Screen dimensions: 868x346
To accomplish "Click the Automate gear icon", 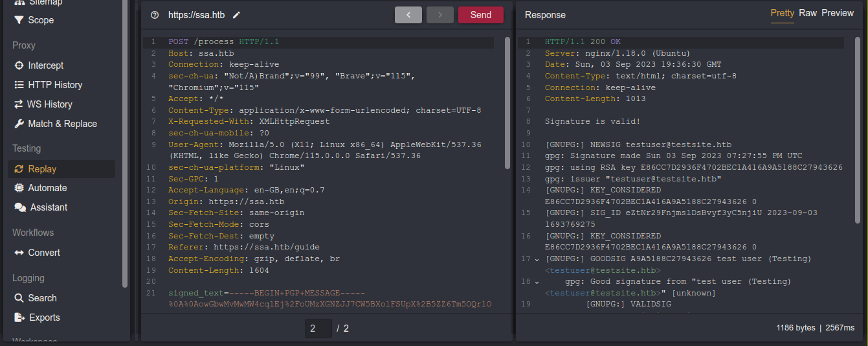I will click(18, 188).
